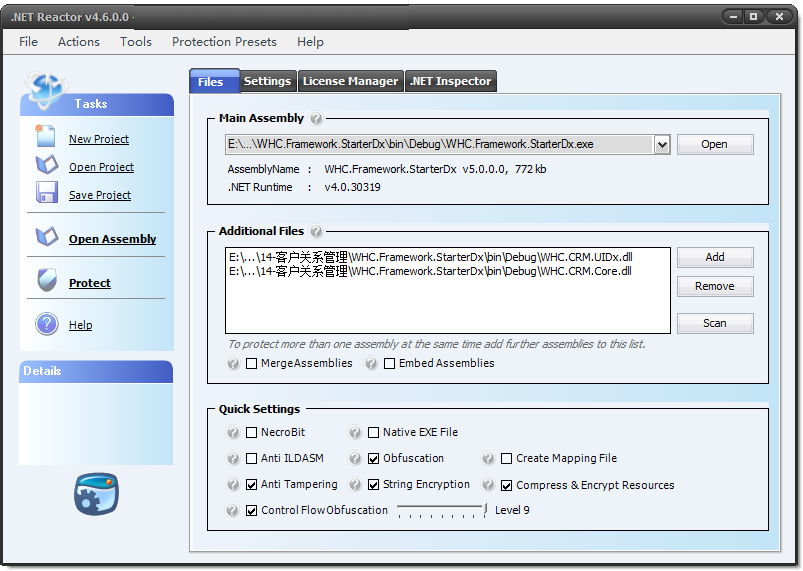Click the Save Project floppy disk icon
This screenshot has height=571, width=803.
[x=47, y=193]
